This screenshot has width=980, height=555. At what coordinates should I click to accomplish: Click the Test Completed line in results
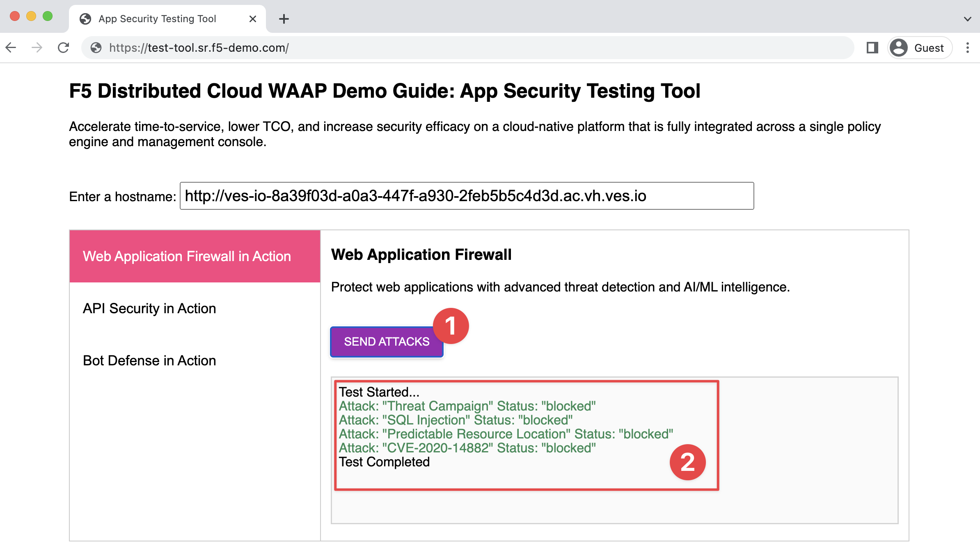(x=384, y=462)
